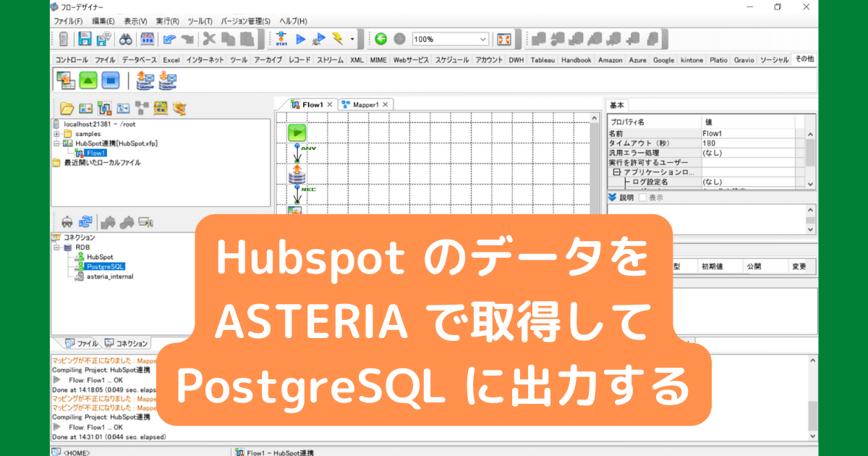Screen dimensions: 868x456
Task: Select the queue send component with up arrow
Action: tap(145, 80)
